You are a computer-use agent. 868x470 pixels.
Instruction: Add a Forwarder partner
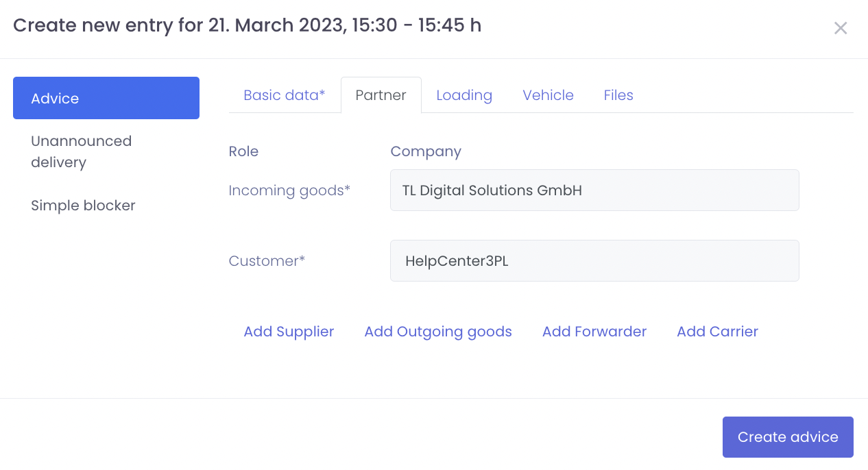[x=594, y=332]
